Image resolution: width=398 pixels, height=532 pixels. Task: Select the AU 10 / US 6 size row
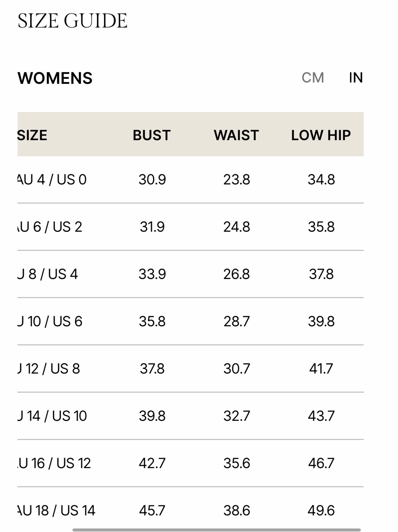(190, 321)
